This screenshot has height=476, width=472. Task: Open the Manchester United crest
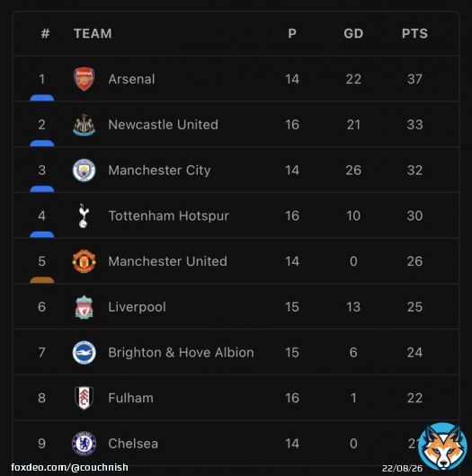click(84, 261)
